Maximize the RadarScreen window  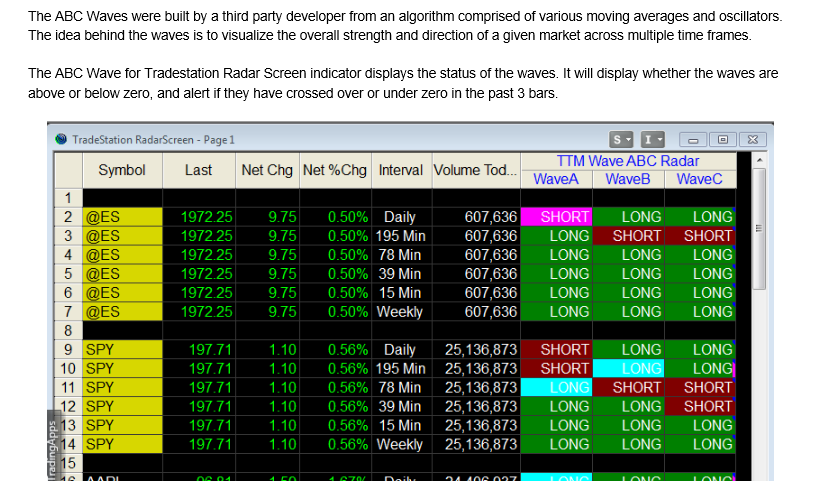coord(722,139)
